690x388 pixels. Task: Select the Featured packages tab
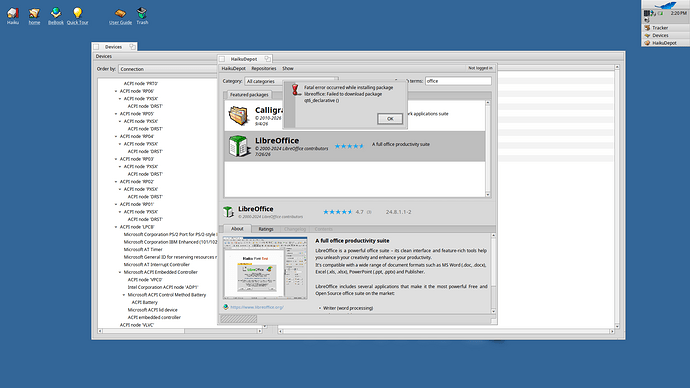click(249, 95)
